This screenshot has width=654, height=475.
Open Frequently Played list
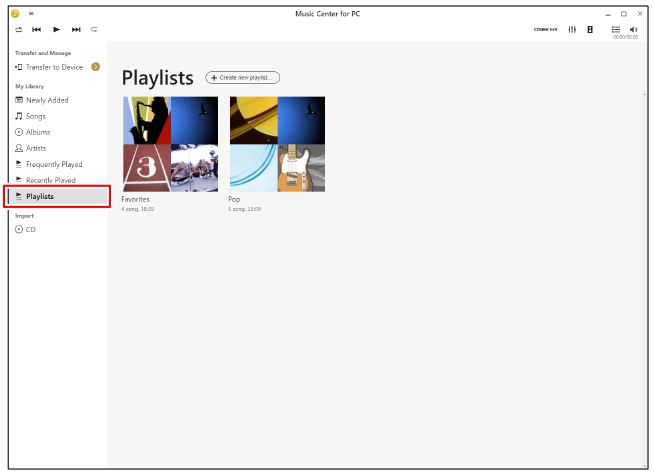[x=54, y=164]
